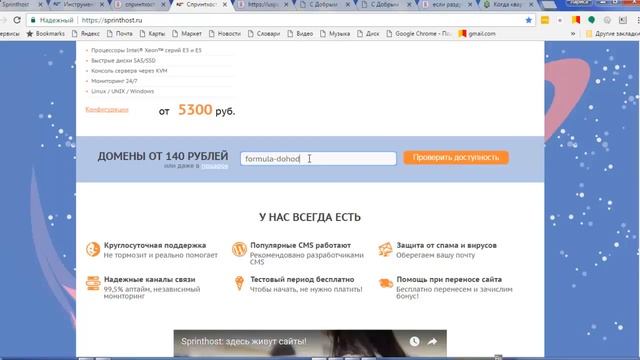Open the Конфигурации link
The width and height of the screenshot is (640, 360).
point(107,109)
